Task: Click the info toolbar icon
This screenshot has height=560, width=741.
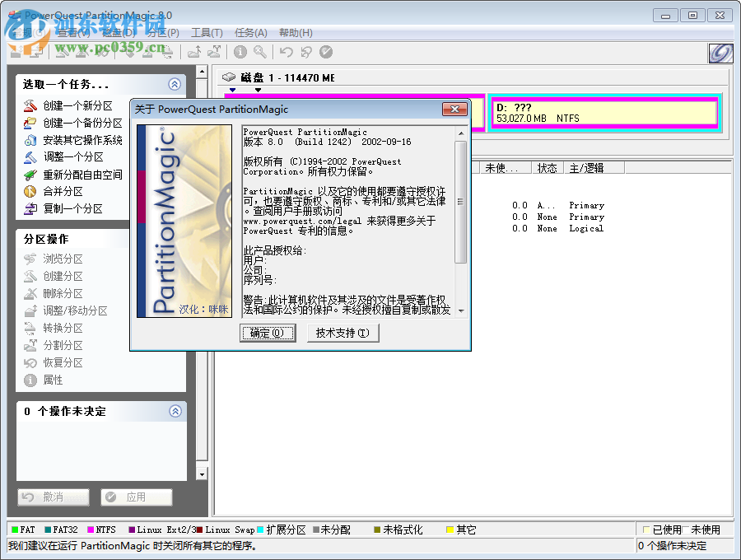Action: click(x=240, y=52)
